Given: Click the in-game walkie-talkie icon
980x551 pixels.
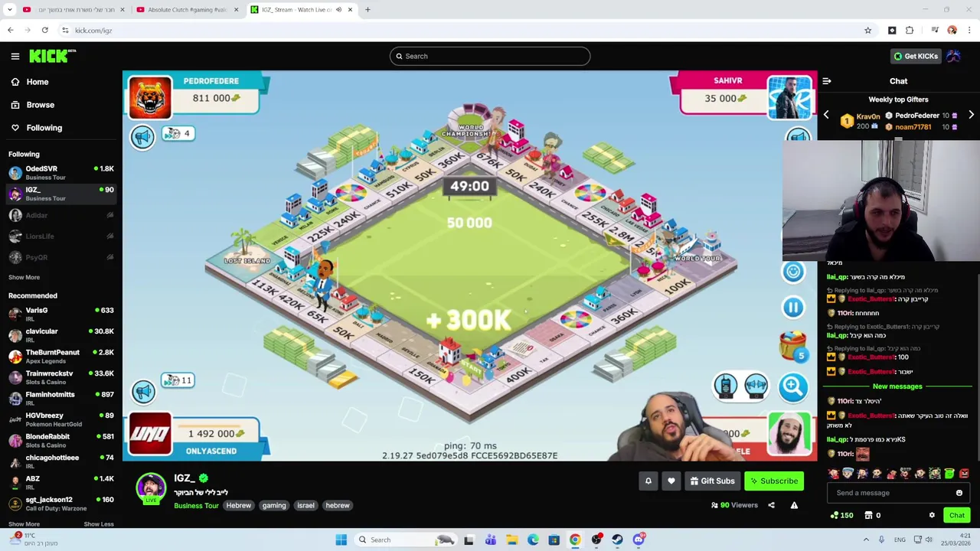Looking at the screenshot, I should click(x=726, y=386).
